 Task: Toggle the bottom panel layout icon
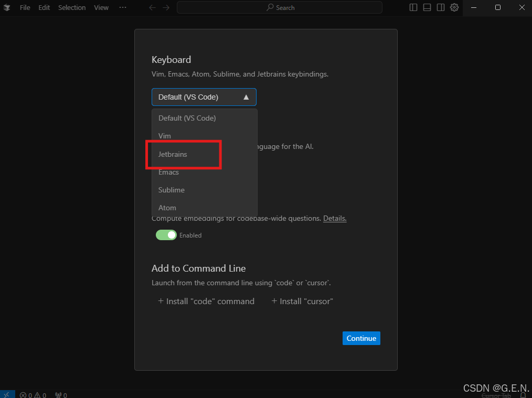[427, 7]
